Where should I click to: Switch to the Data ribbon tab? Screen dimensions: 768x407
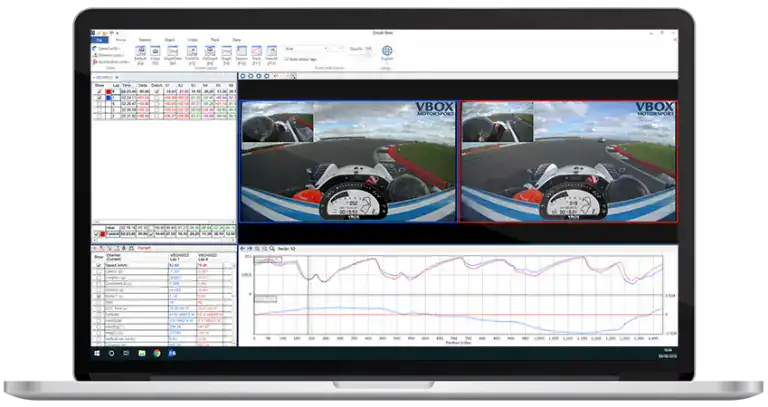(x=237, y=40)
